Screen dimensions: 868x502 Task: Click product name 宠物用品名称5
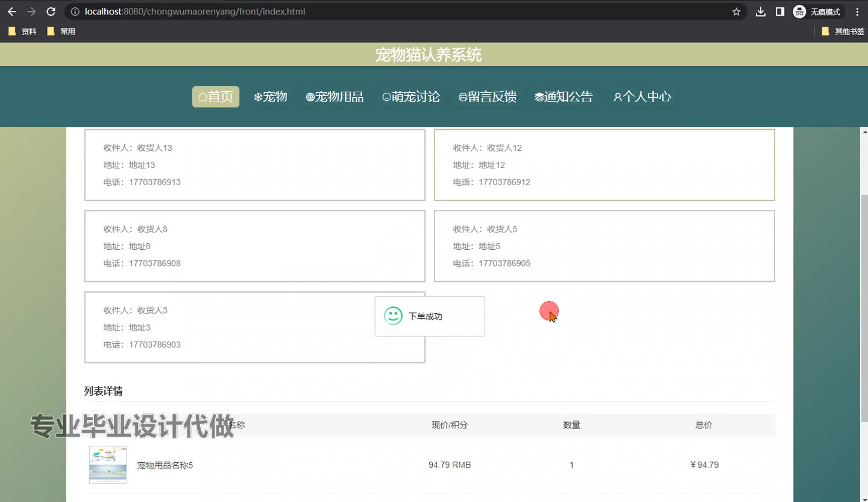165,465
